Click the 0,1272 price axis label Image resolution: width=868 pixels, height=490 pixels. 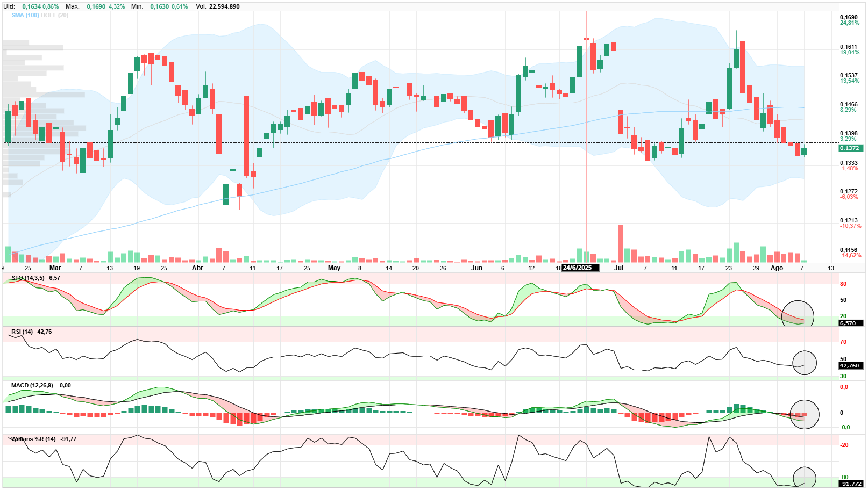coord(849,191)
